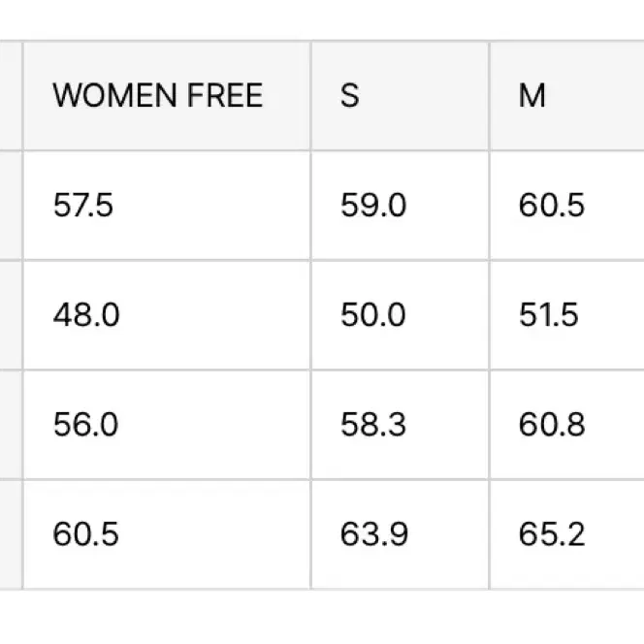Select the S size column header
Screen dimensions: 644x644
pos(400,96)
